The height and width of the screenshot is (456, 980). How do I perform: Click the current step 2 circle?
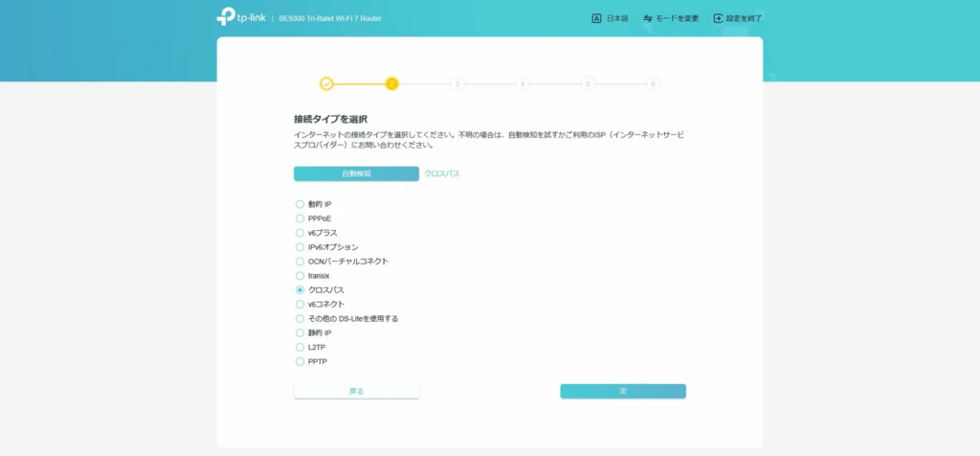391,84
